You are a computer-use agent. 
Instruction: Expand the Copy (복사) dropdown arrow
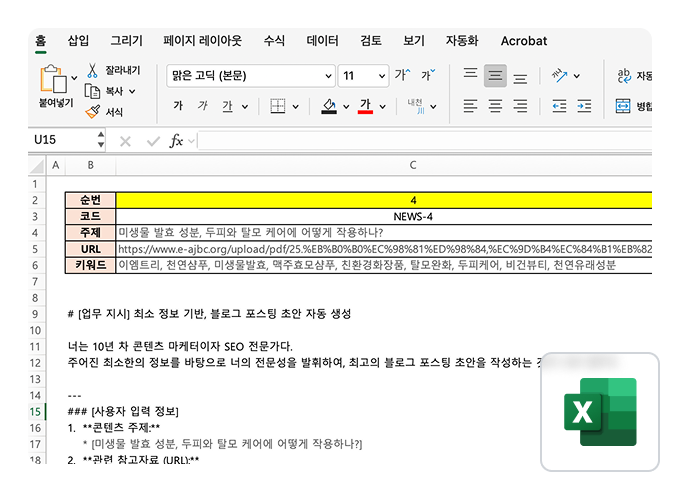132,92
